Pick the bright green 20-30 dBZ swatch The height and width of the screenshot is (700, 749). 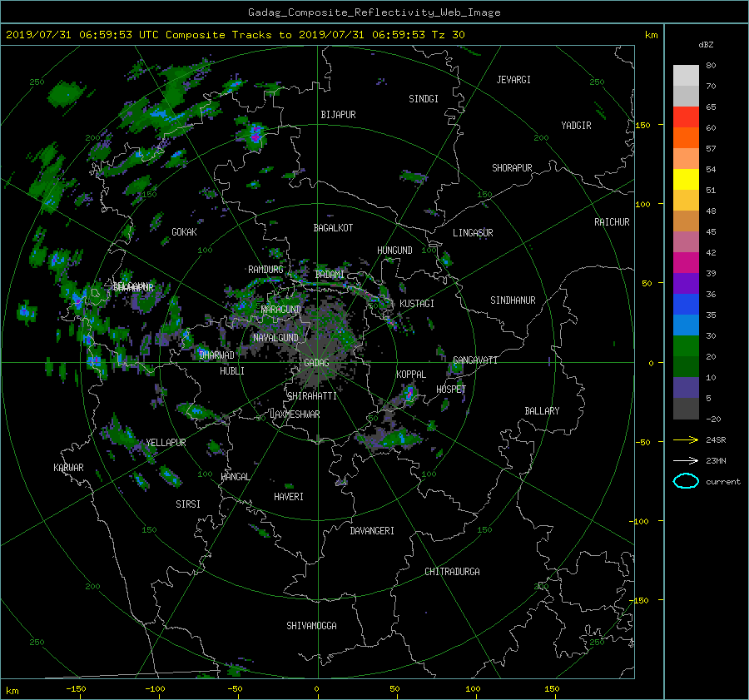pos(686,346)
